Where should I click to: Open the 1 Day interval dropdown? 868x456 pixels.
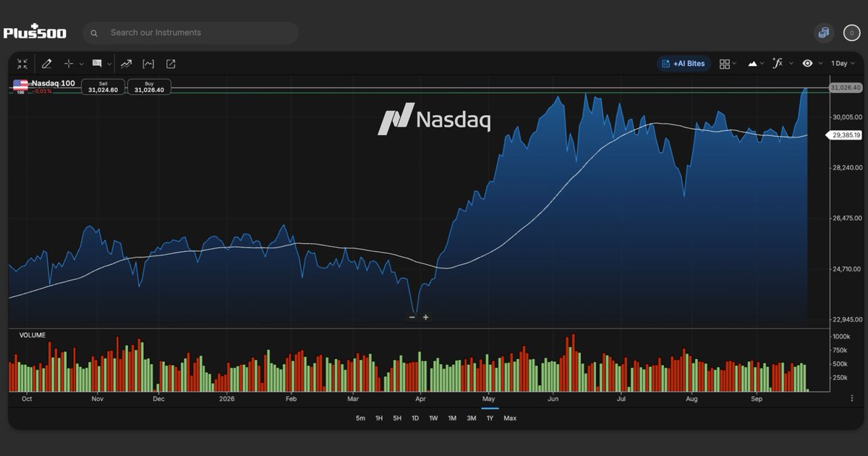(x=842, y=64)
